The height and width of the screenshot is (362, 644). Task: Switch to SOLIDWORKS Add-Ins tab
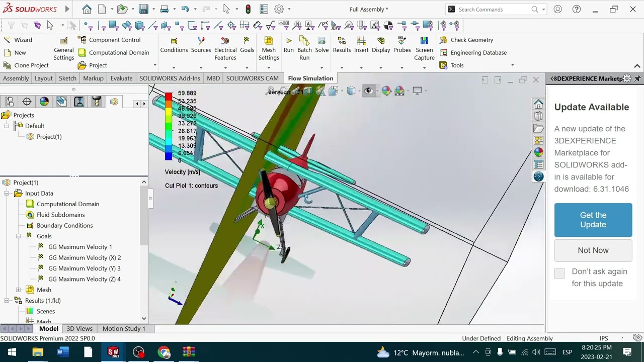(170, 78)
